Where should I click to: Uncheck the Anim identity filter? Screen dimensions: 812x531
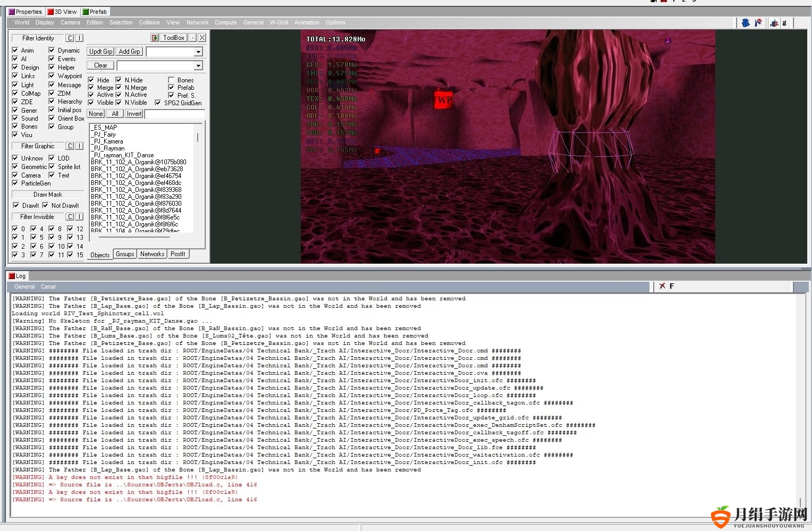click(15, 50)
